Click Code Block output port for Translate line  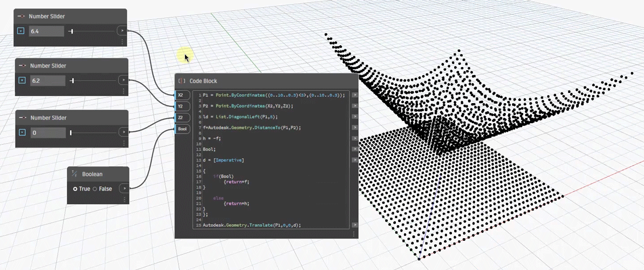pos(354,225)
